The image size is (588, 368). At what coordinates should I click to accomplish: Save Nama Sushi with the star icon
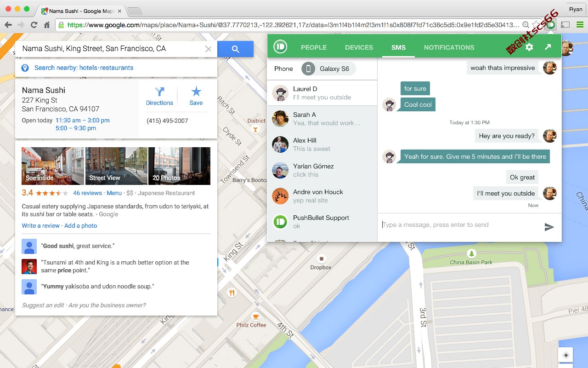(196, 92)
